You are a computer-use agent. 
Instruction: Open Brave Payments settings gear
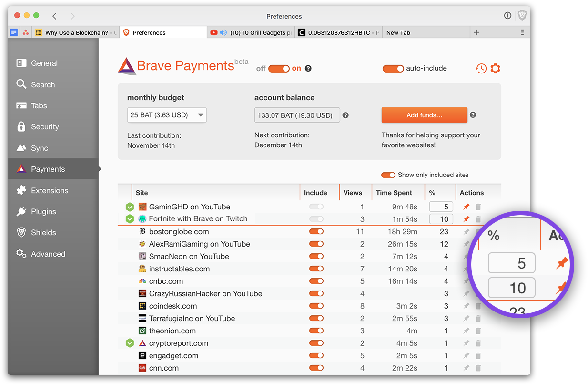(x=496, y=68)
